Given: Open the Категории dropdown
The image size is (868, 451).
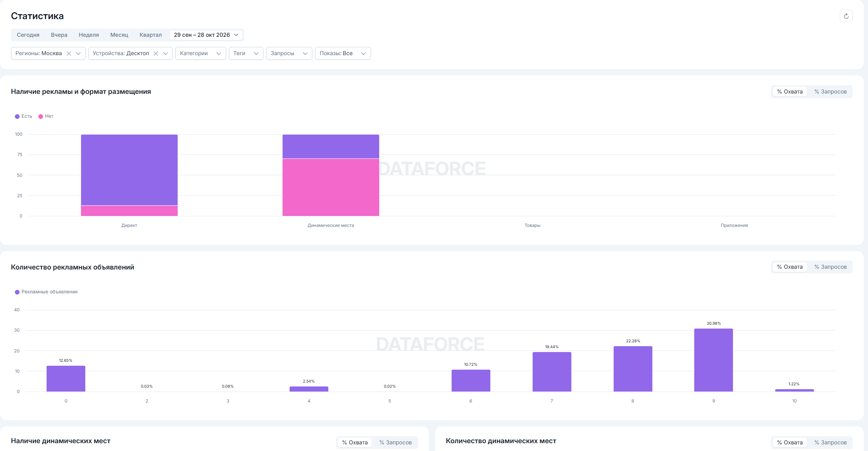Looking at the screenshot, I should pos(201,53).
